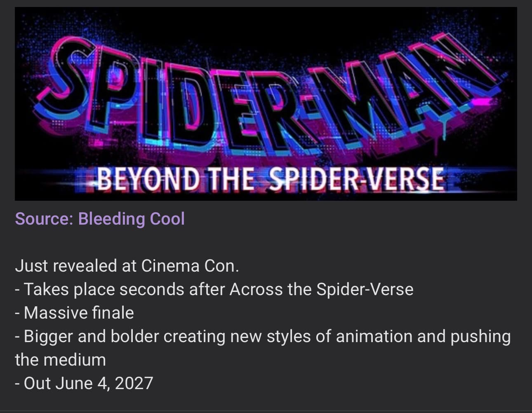This screenshot has width=532, height=413.
Task: Click the words 'Bleeding Cool' in source link
Action: 132,219
